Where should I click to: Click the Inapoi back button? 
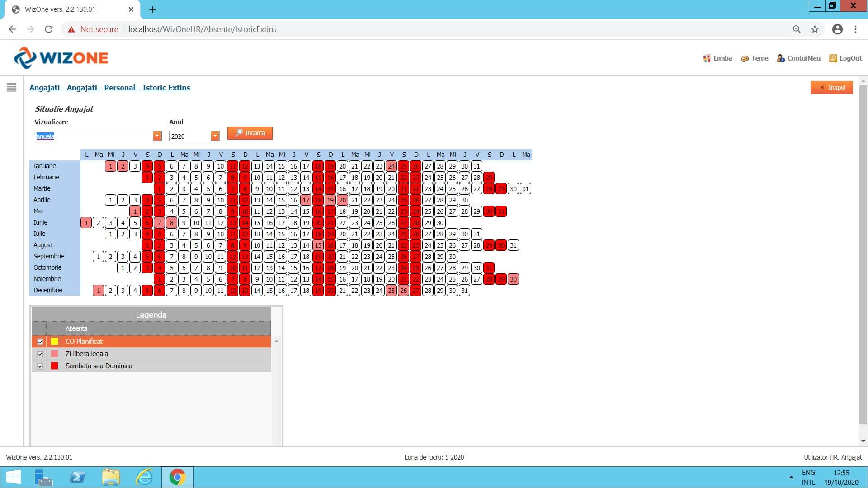831,88
